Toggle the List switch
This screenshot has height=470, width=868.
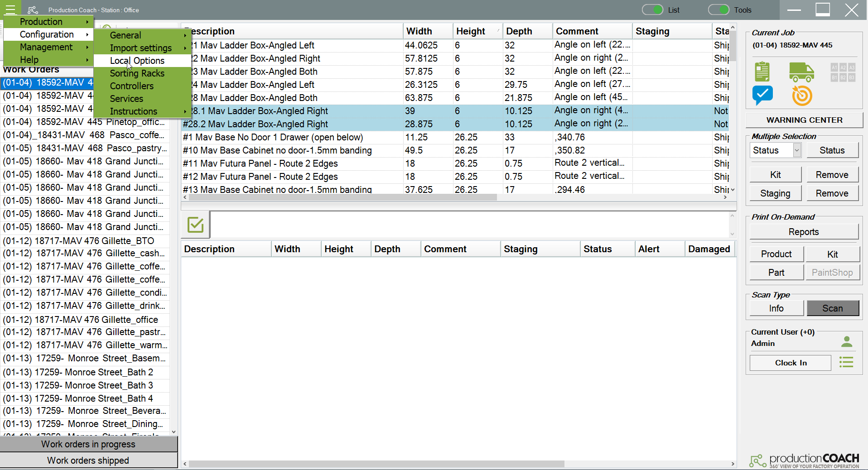[652, 10]
